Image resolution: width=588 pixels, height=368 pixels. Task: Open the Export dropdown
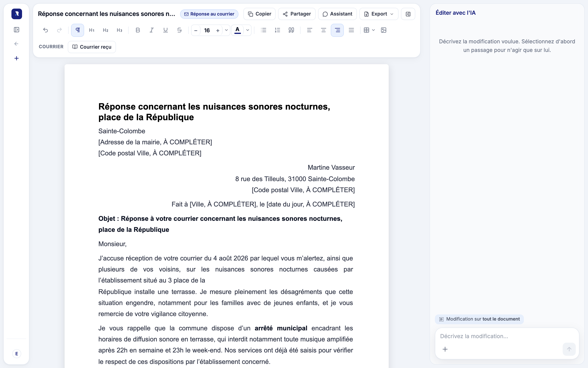(379, 14)
